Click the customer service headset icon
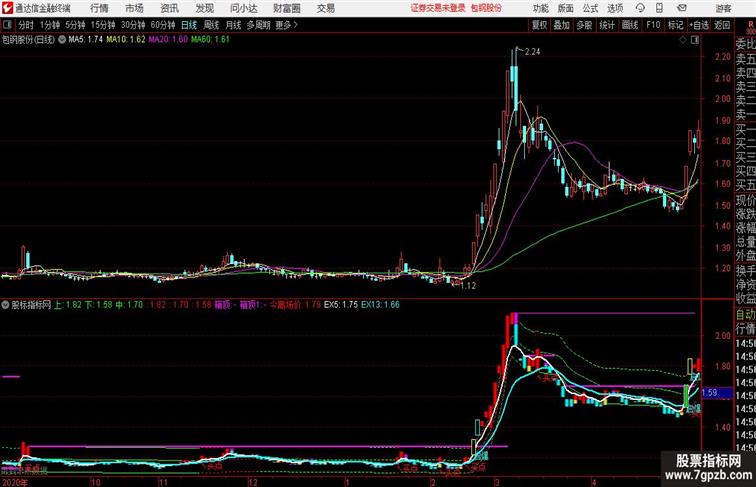 (x=640, y=8)
